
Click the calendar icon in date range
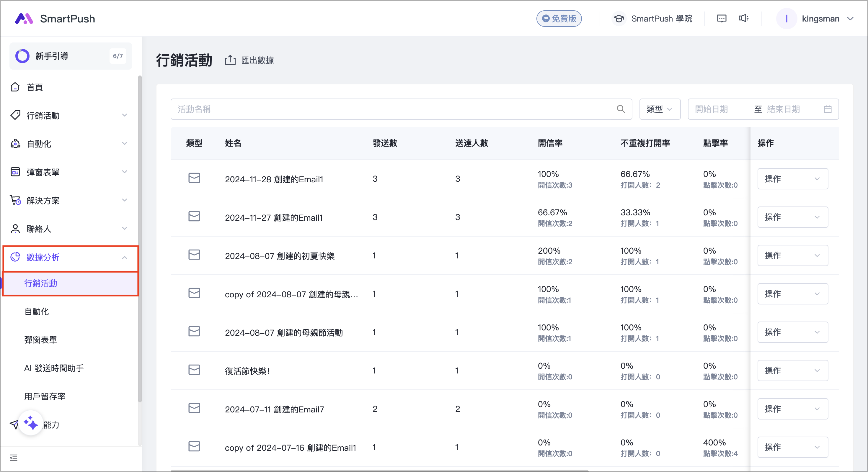[x=828, y=109]
